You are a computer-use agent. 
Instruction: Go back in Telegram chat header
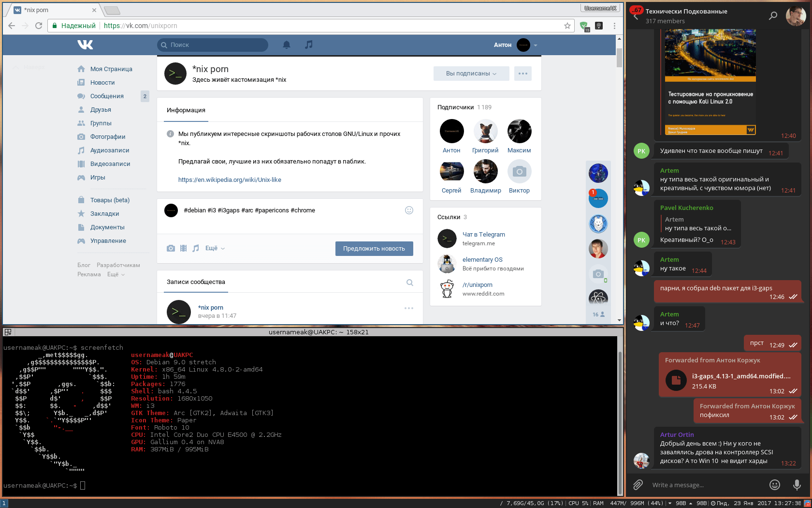click(x=636, y=17)
